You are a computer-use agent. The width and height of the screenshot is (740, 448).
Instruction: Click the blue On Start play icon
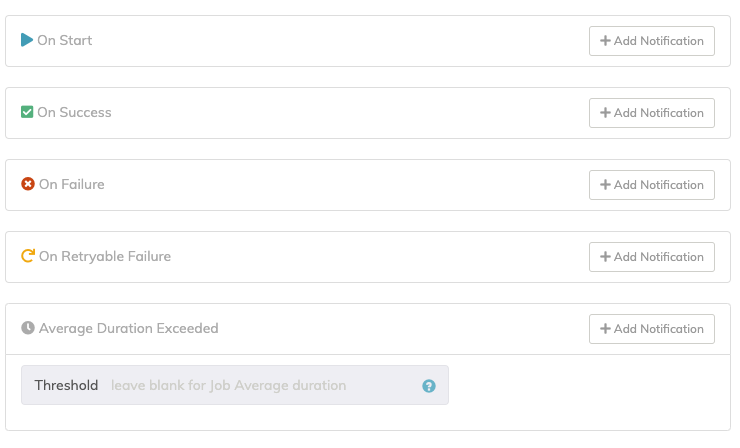(x=27, y=40)
